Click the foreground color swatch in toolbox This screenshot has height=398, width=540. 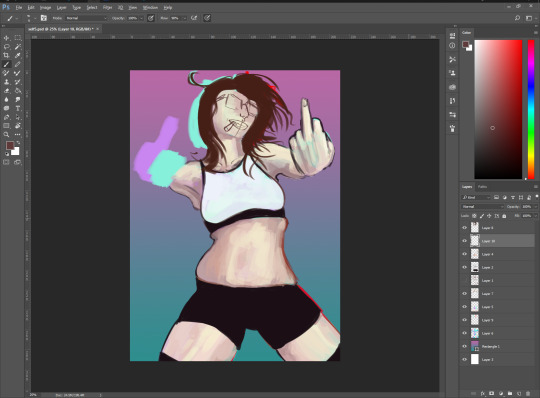[x=10, y=145]
